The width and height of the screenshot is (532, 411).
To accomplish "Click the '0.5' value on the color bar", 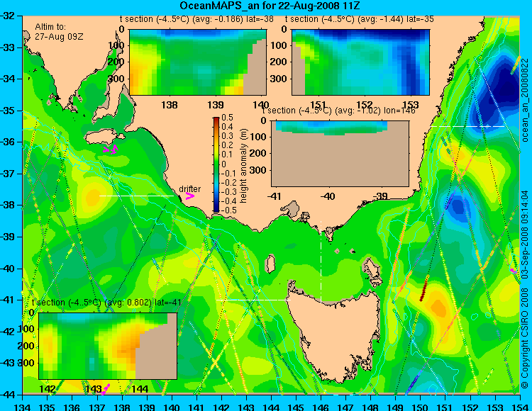I will (x=227, y=118).
